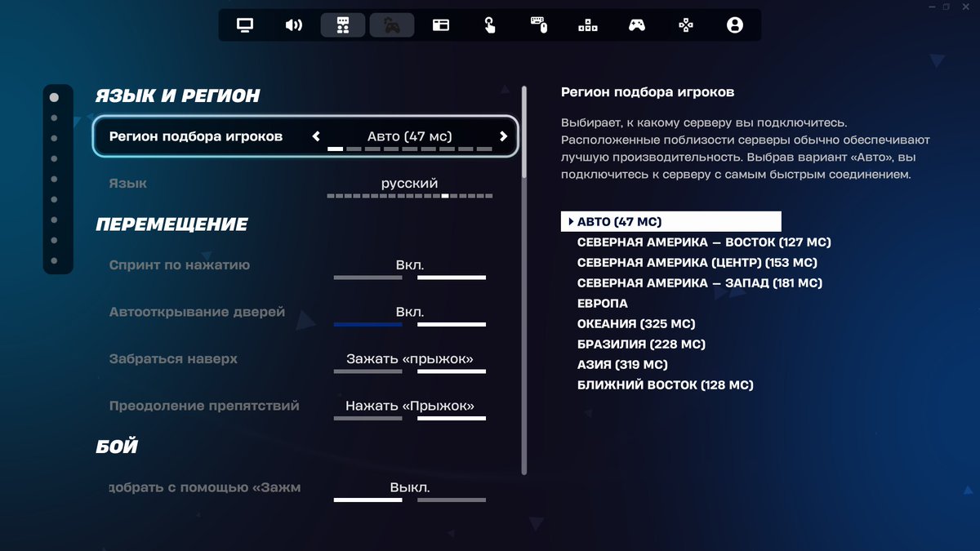Click the Авто (47 мс) region value
980x551 pixels.
[x=410, y=136]
